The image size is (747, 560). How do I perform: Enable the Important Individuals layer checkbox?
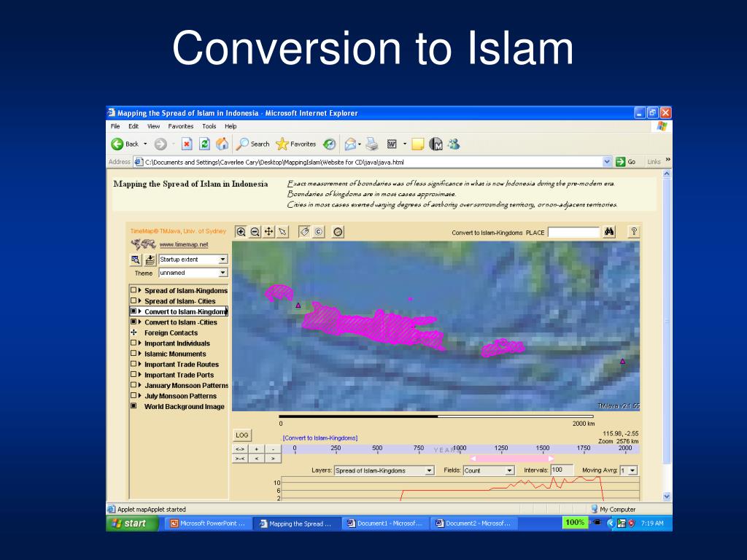click(x=133, y=343)
